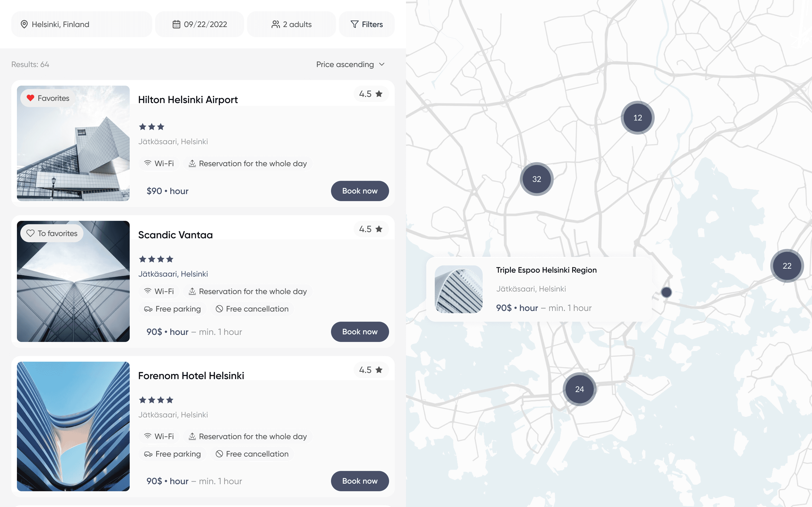Book now for Hilton Helsinki Airport
Screen dimensions: 812x507
(360, 191)
